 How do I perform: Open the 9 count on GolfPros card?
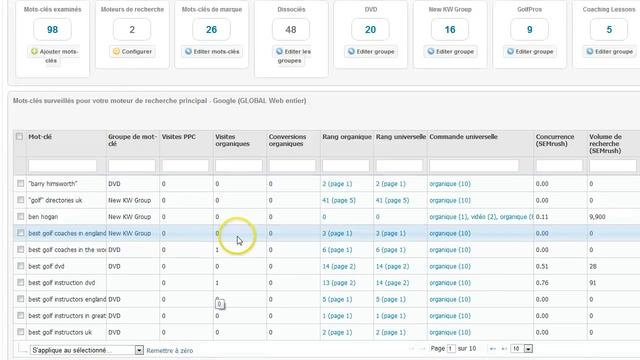click(x=529, y=29)
